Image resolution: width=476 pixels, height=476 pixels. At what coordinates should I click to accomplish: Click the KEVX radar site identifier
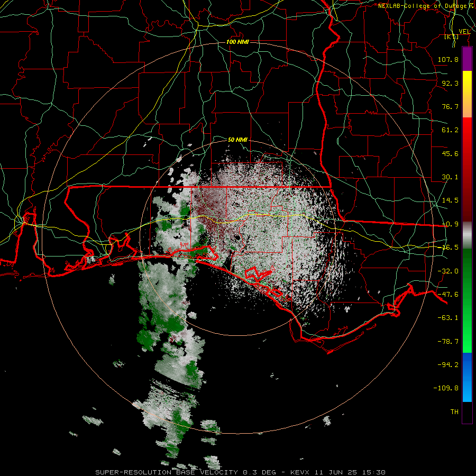tap(300, 472)
